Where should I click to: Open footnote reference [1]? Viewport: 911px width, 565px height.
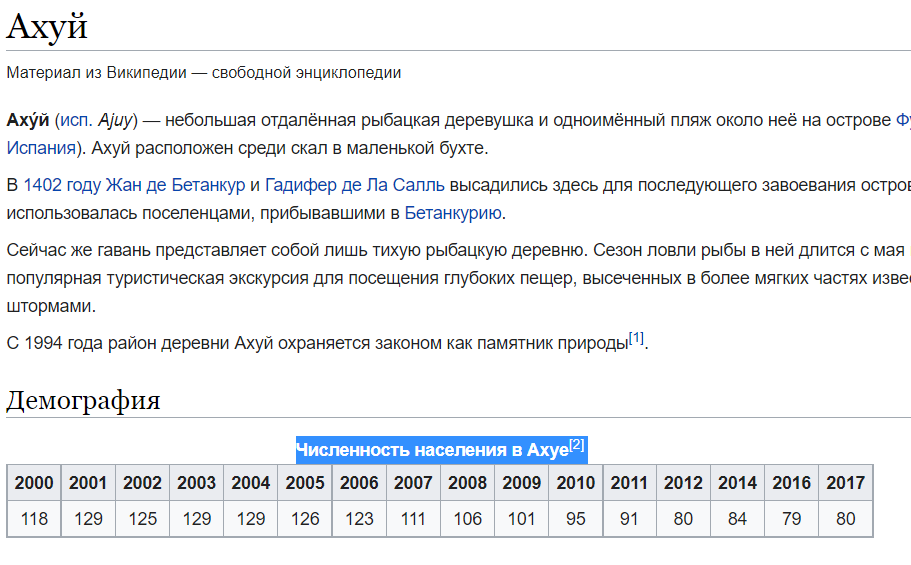pos(636,337)
